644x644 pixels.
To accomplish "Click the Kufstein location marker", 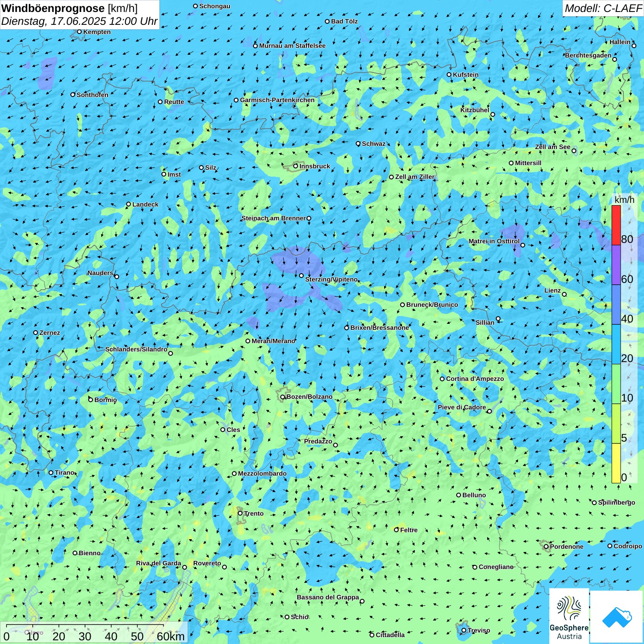I will tap(449, 75).
